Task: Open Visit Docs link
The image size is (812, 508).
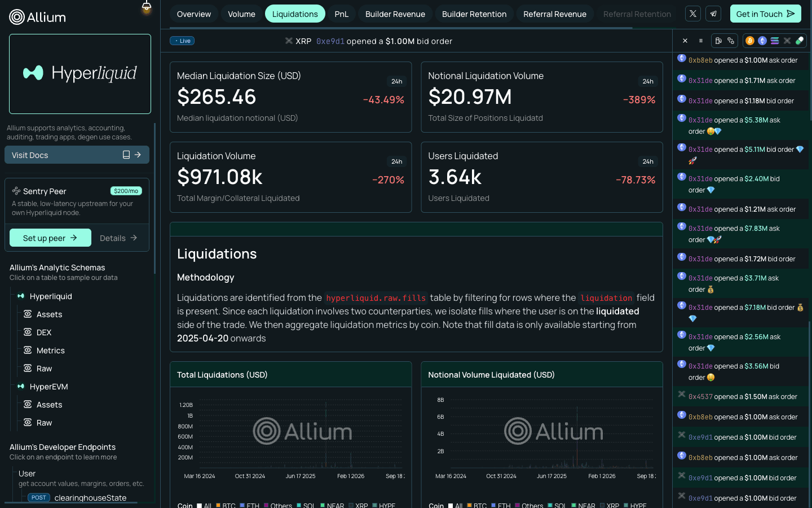Action: pos(77,155)
